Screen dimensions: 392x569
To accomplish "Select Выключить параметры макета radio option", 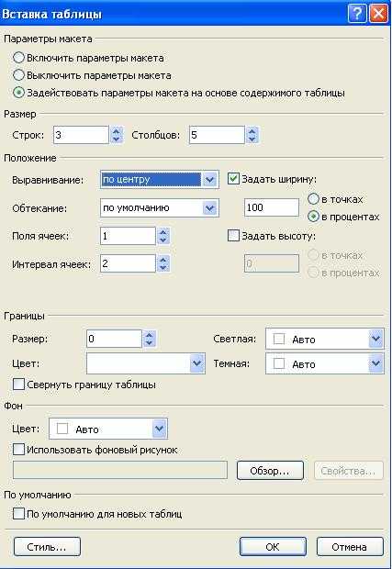I will pyautogui.click(x=18, y=75).
